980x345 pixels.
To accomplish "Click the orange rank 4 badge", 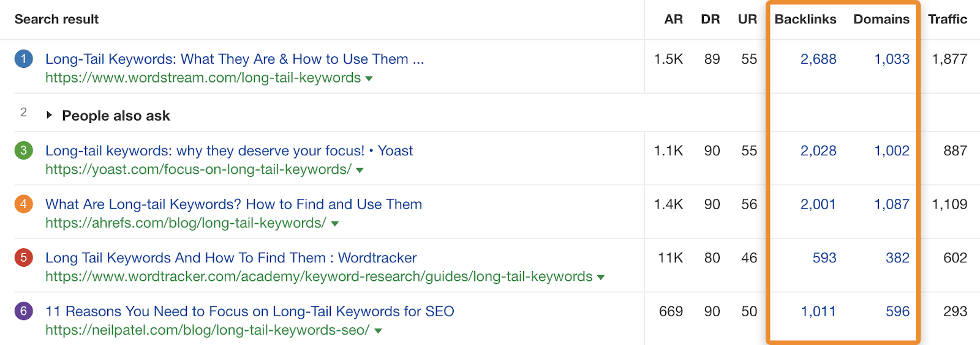I will click(24, 204).
